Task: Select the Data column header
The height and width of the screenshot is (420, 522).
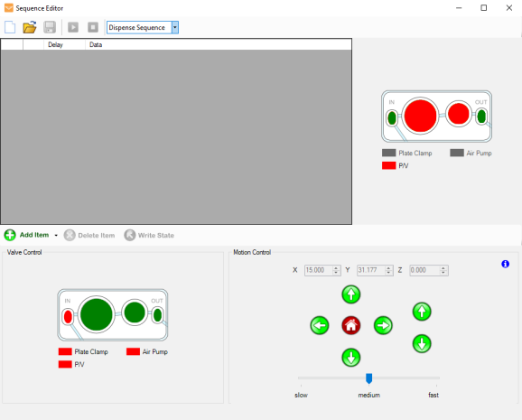Action: pos(218,44)
